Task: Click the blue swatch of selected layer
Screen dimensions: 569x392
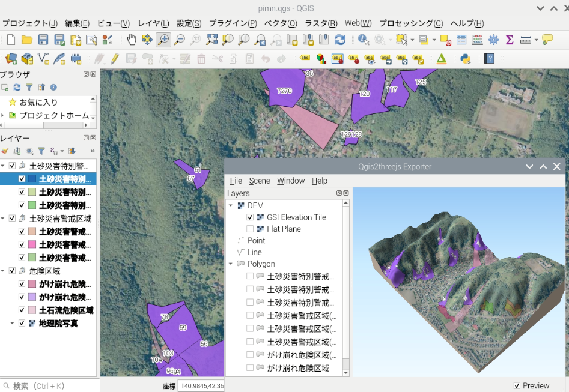Action: tap(32, 179)
